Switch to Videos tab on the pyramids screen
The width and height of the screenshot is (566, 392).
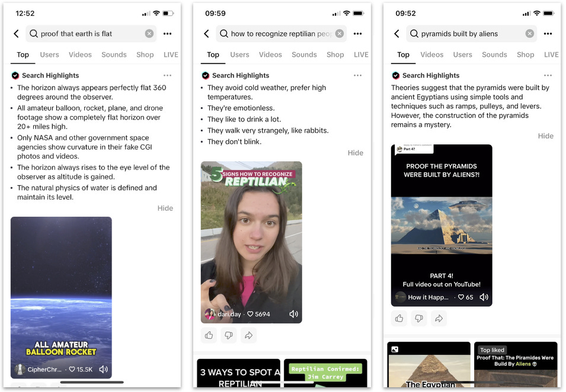tap(431, 54)
